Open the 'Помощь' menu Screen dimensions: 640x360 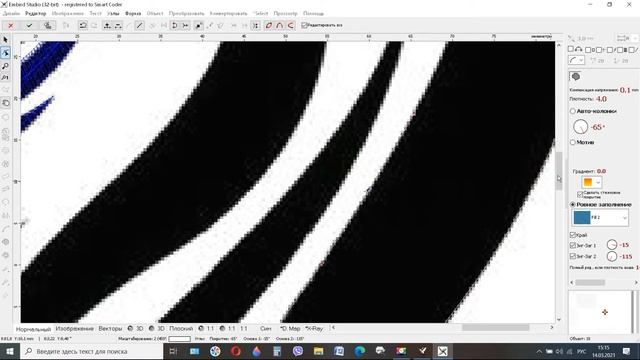click(313, 13)
